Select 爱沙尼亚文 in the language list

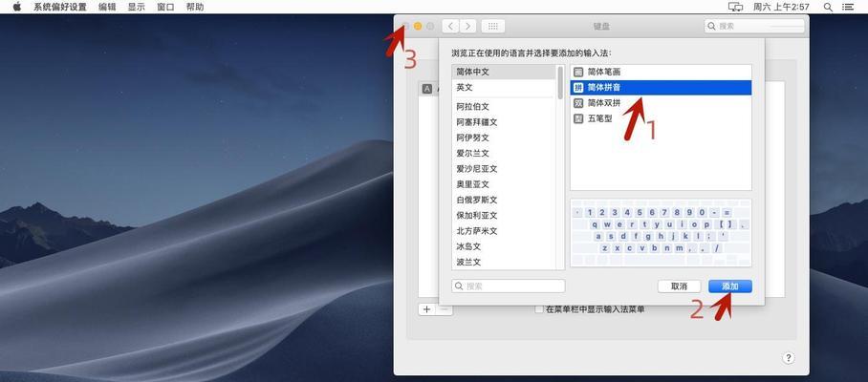click(503, 169)
